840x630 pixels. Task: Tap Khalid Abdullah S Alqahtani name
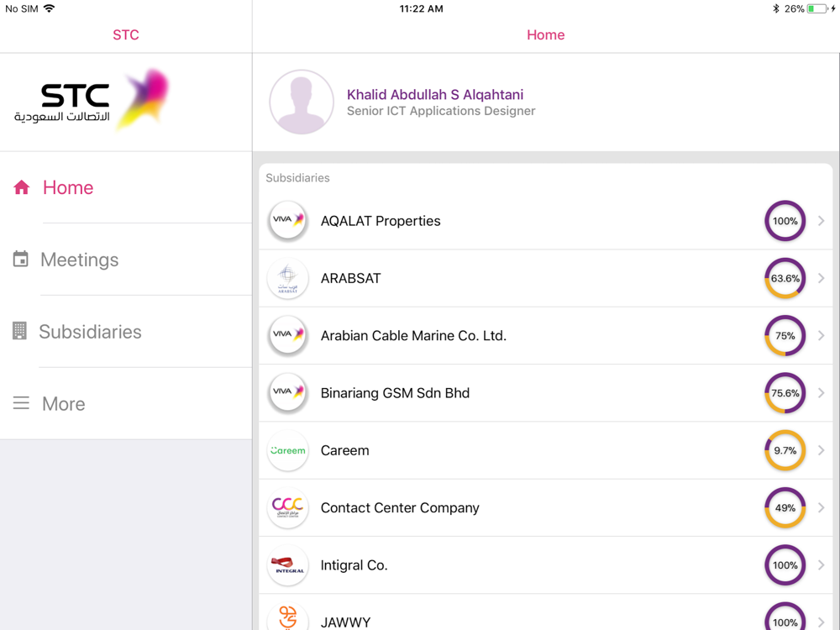coord(435,95)
